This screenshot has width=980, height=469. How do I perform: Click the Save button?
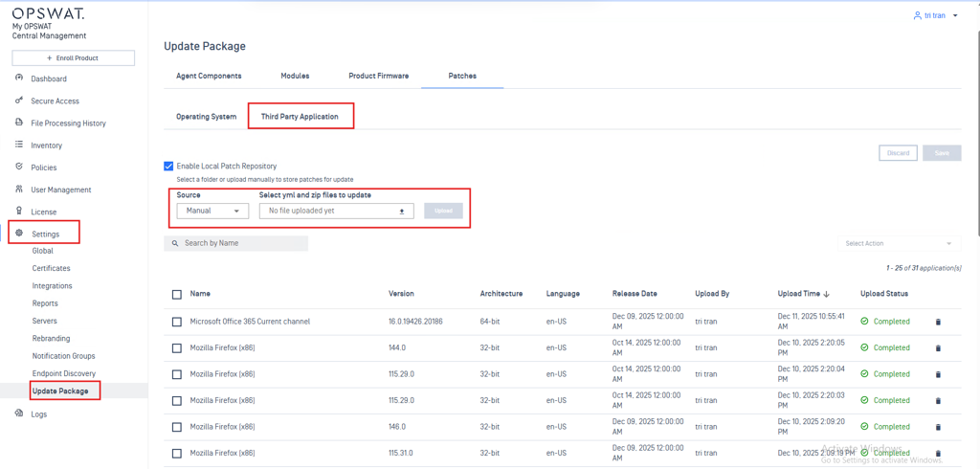[x=942, y=153]
